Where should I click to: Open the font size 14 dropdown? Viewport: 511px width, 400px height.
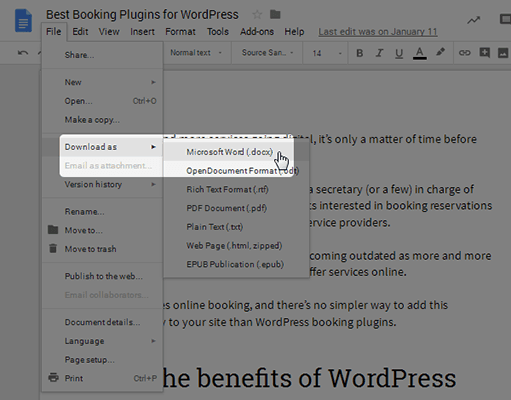point(327,53)
